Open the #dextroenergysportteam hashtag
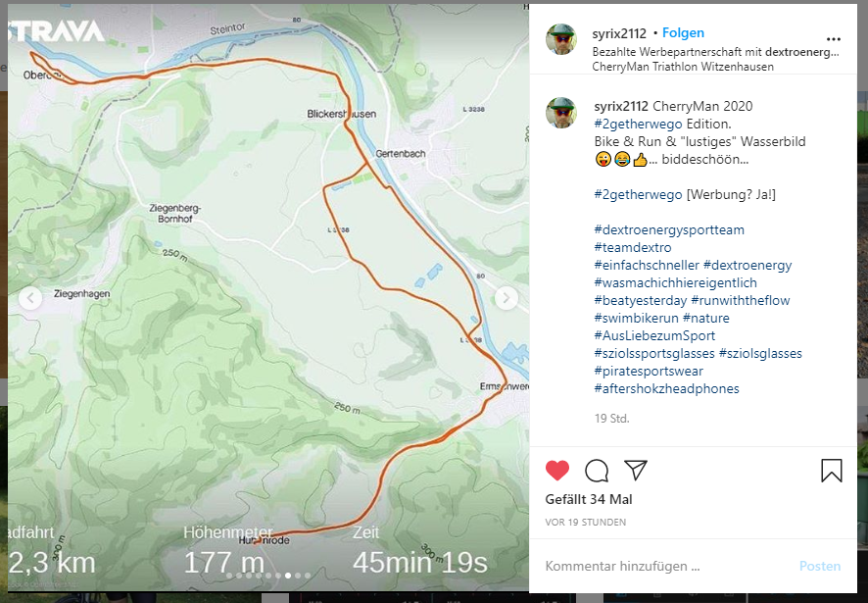The image size is (868, 603). tap(669, 229)
